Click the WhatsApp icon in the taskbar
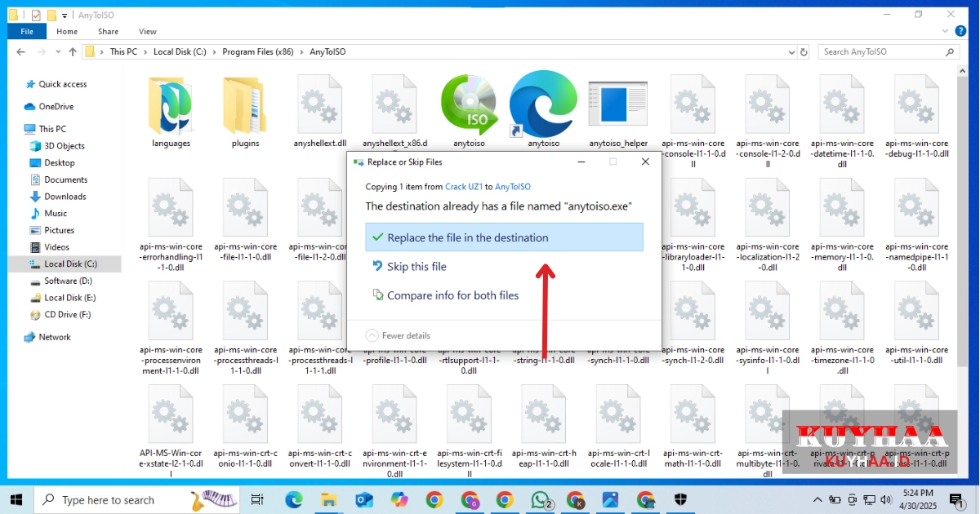 (x=540, y=499)
